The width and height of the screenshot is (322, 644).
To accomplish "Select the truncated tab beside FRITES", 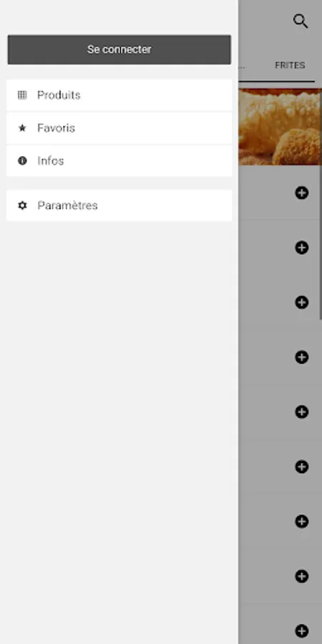I will [243, 66].
